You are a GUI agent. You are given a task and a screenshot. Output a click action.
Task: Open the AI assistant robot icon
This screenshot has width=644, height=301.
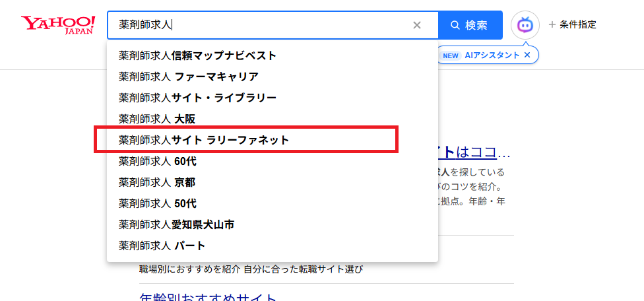point(525,25)
